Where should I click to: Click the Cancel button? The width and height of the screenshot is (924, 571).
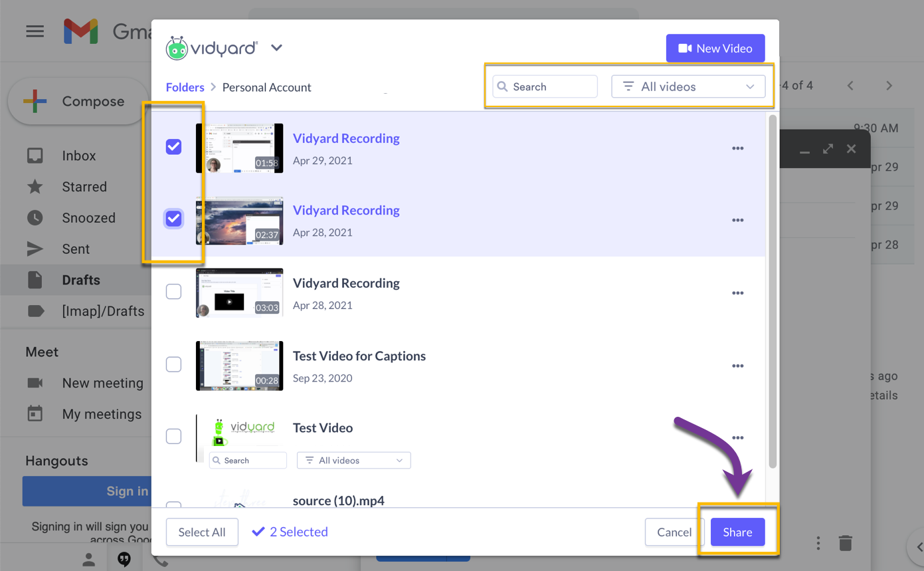(x=674, y=532)
